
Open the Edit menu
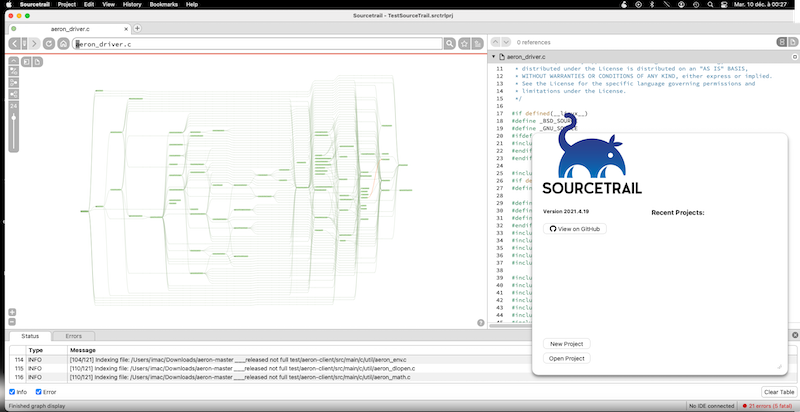tap(89, 4)
